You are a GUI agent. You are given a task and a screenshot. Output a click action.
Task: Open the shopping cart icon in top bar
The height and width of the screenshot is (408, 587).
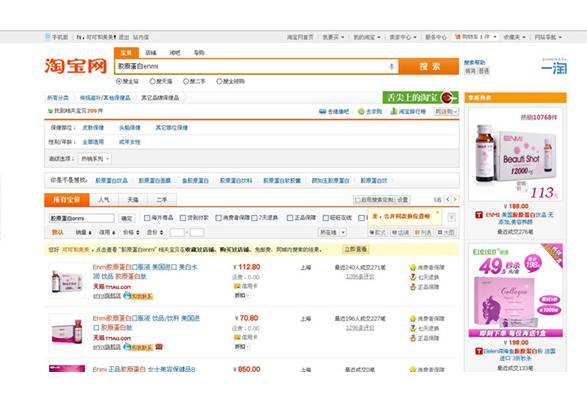[x=457, y=37]
